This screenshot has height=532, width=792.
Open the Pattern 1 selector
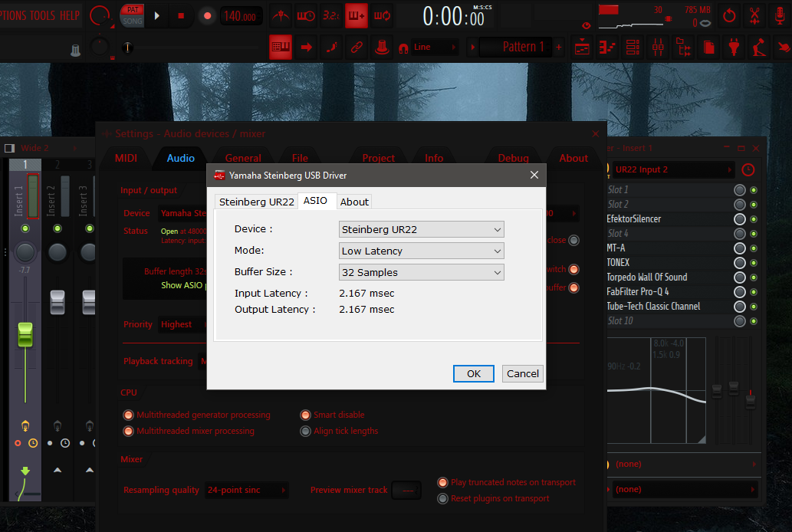click(x=516, y=48)
